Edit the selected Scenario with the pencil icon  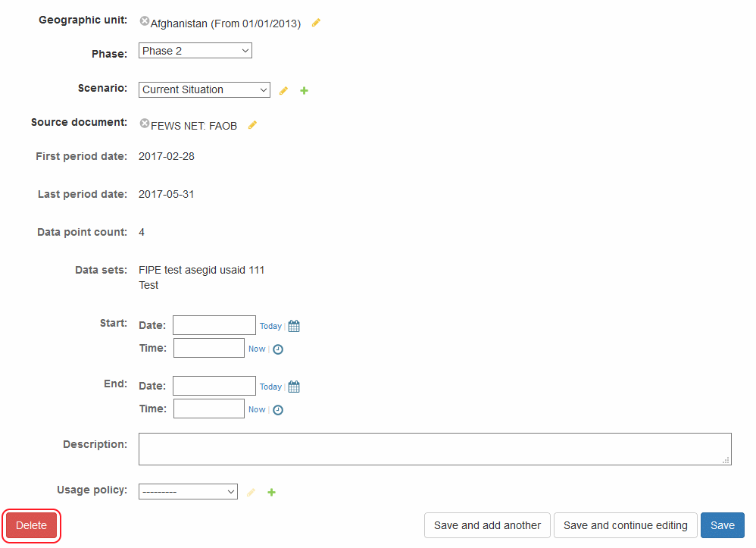point(283,90)
